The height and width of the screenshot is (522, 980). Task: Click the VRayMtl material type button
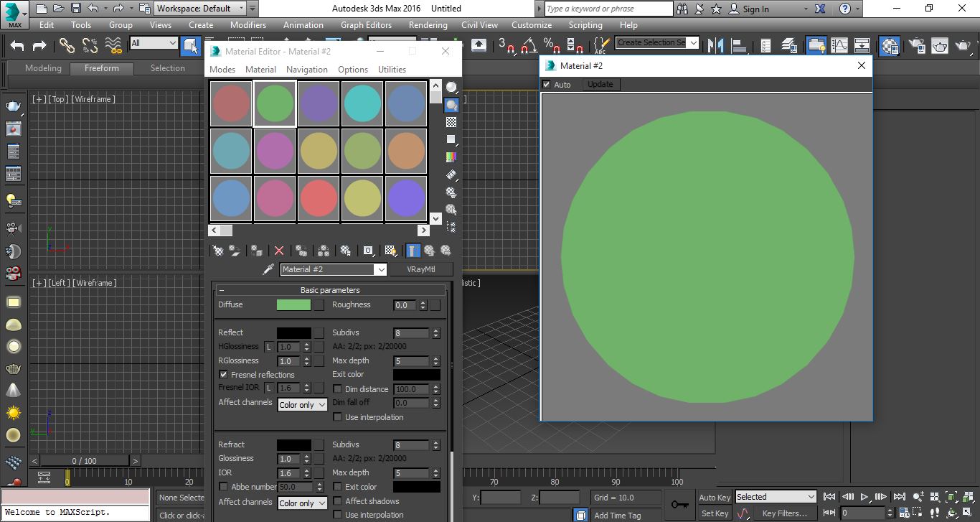421,269
